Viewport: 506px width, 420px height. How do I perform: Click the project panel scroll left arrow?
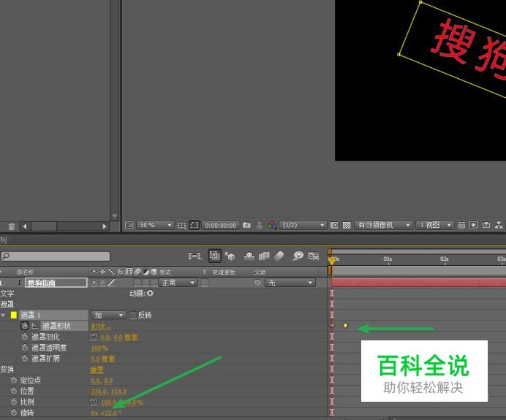click(25, 226)
